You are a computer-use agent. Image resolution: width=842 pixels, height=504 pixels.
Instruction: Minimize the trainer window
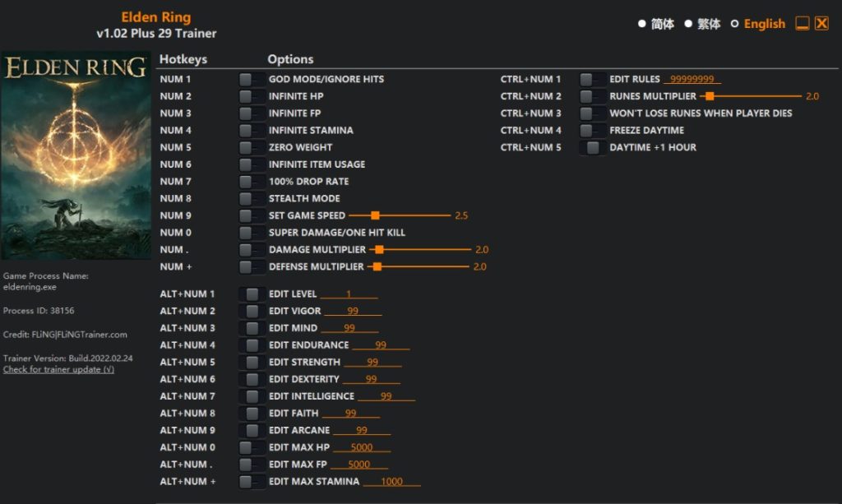pyautogui.click(x=803, y=24)
